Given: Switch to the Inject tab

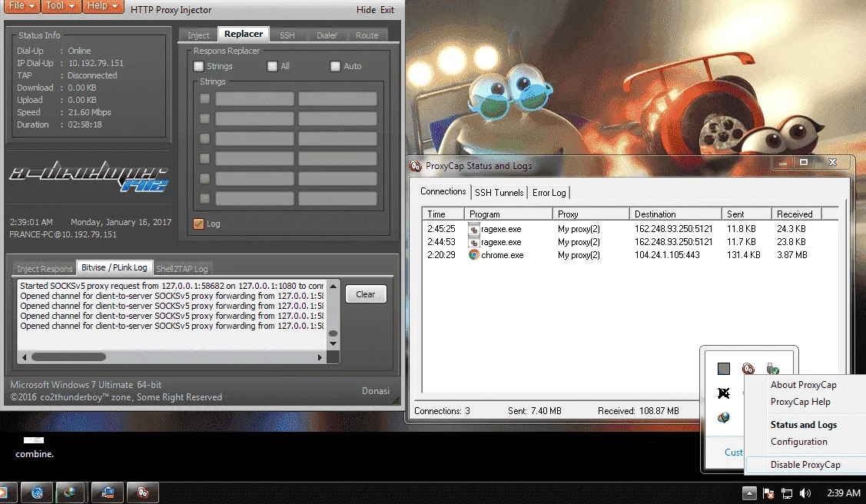Looking at the screenshot, I should click(x=198, y=35).
